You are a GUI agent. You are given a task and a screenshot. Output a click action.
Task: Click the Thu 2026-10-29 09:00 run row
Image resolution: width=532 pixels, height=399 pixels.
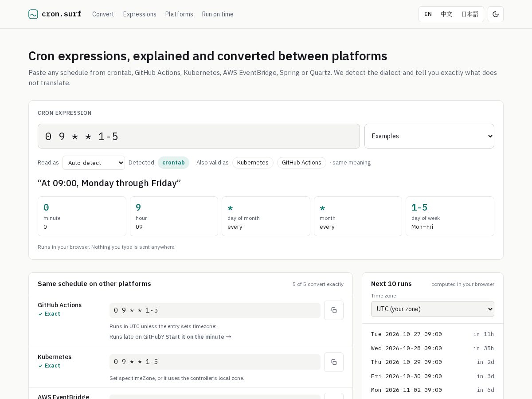(x=433, y=362)
